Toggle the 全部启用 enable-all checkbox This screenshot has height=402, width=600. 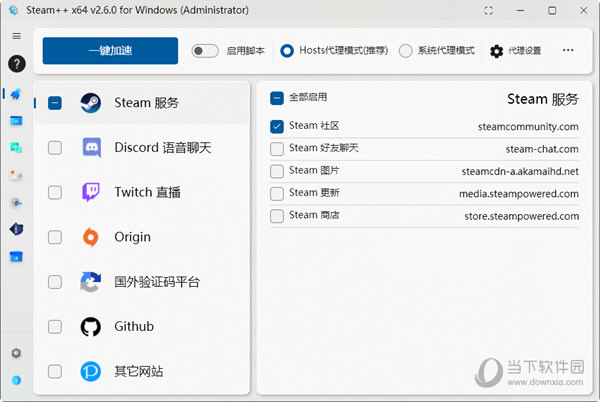coord(277,98)
